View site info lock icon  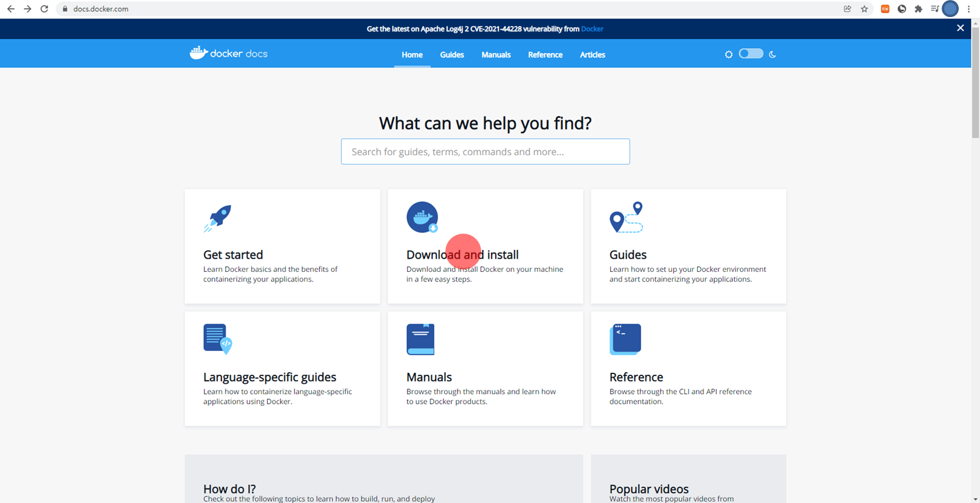point(65,9)
